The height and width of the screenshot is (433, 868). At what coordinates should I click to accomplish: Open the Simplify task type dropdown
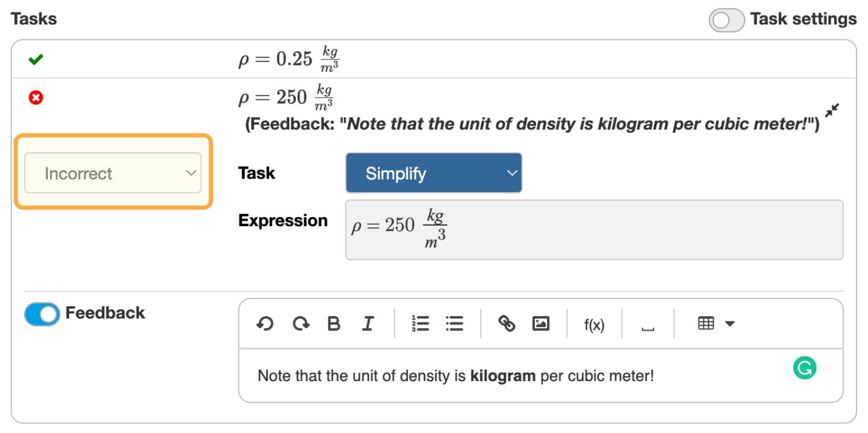433,173
